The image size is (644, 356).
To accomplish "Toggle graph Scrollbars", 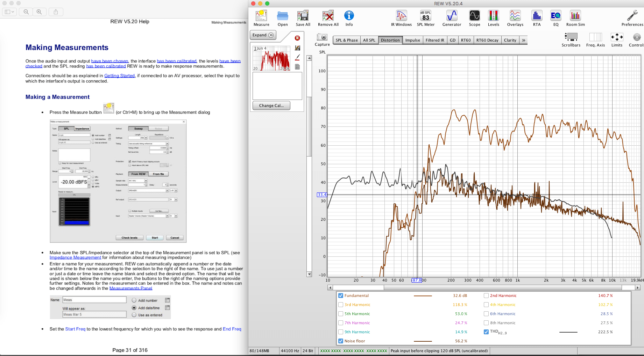I will click(x=571, y=40).
